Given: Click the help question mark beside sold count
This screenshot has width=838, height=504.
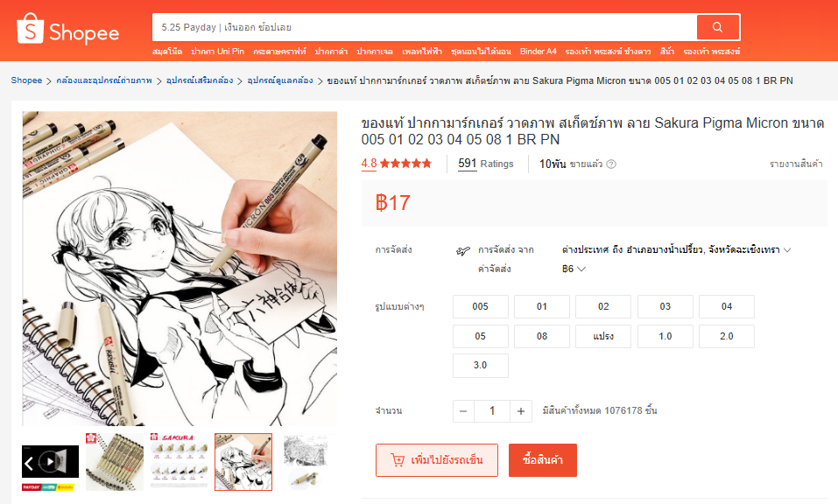Looking at the screenshot, I should point(611,164).
